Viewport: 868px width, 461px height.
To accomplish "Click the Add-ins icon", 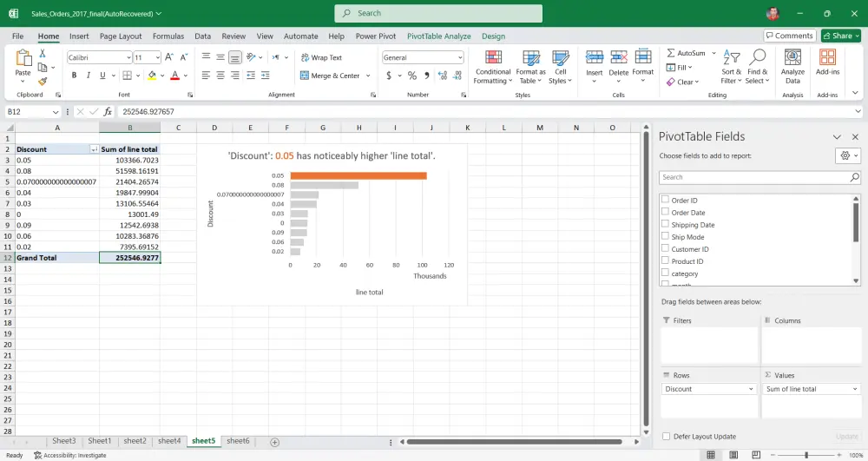I will point(827,57).
